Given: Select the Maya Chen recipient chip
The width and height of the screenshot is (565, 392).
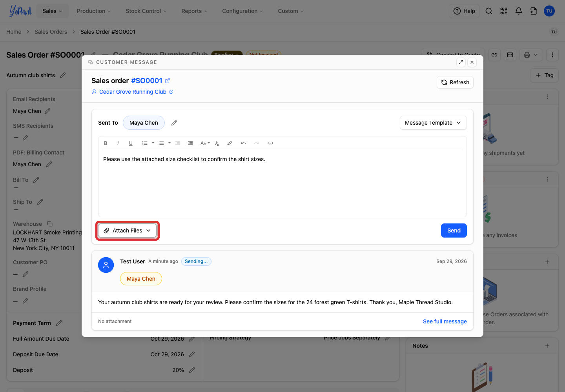Looking at the screenshot, I should click(144, 123).
